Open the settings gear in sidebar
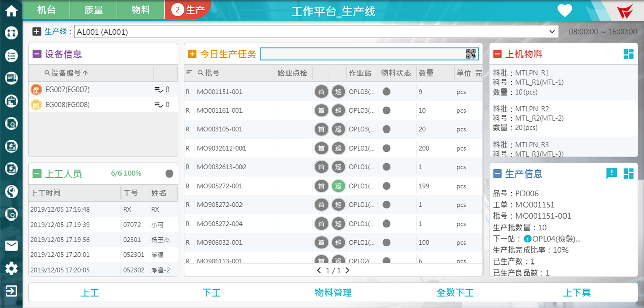 click(x=11, y=269)
